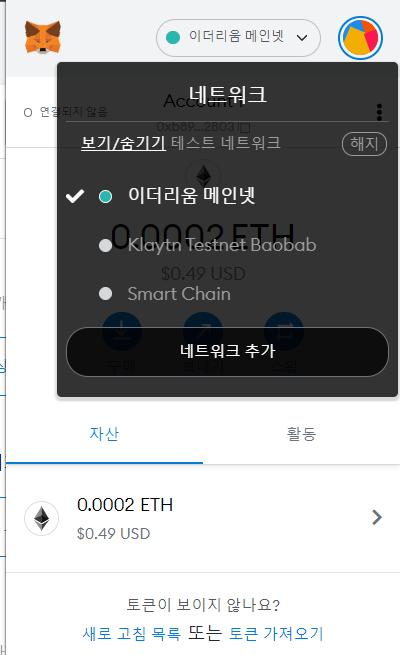Switch to the 자산 tab
This screenshot has height=655, width=400.
pyautogui.click(x=104, y=434)
